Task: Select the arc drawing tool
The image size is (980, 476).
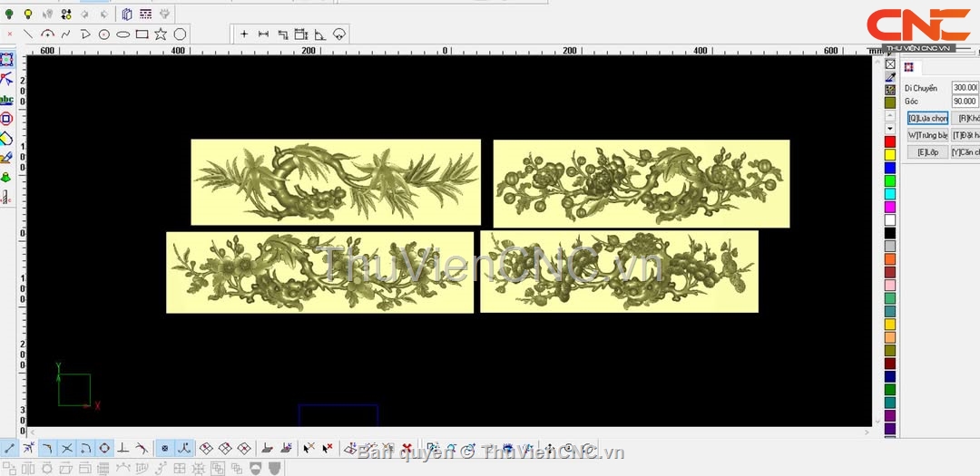Action: 47,34
